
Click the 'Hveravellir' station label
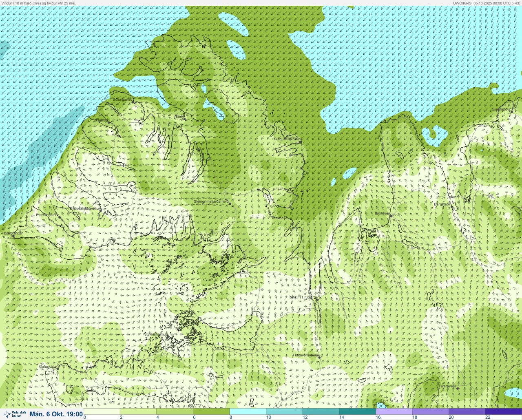click(448, 386)
